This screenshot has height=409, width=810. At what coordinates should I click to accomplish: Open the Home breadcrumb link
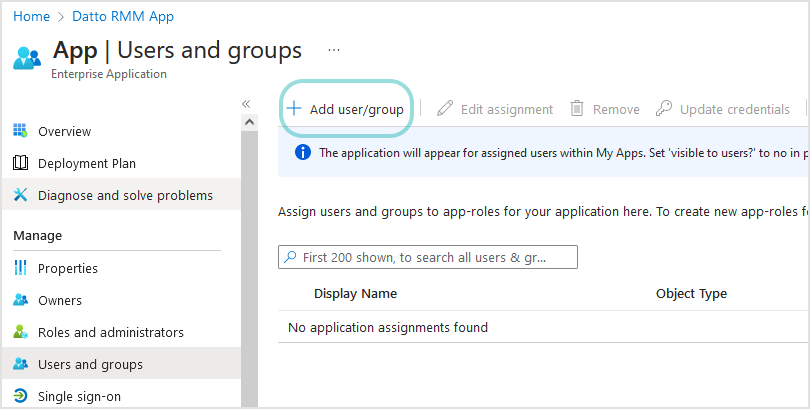click(32, 17)
